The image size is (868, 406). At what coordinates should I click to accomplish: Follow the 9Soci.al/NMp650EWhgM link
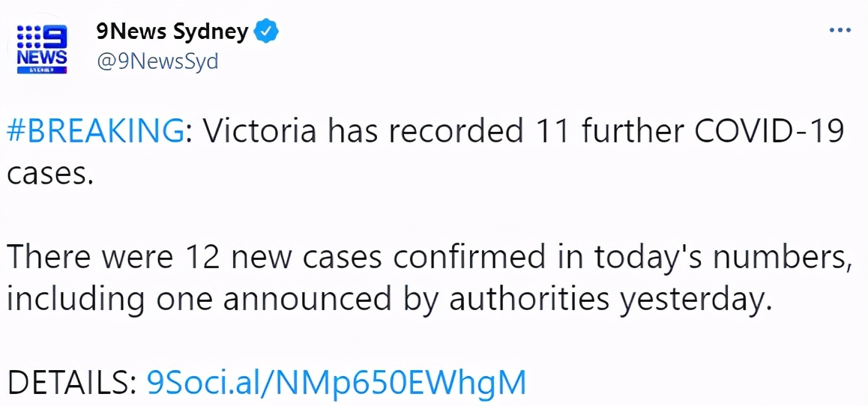point(337,381)
